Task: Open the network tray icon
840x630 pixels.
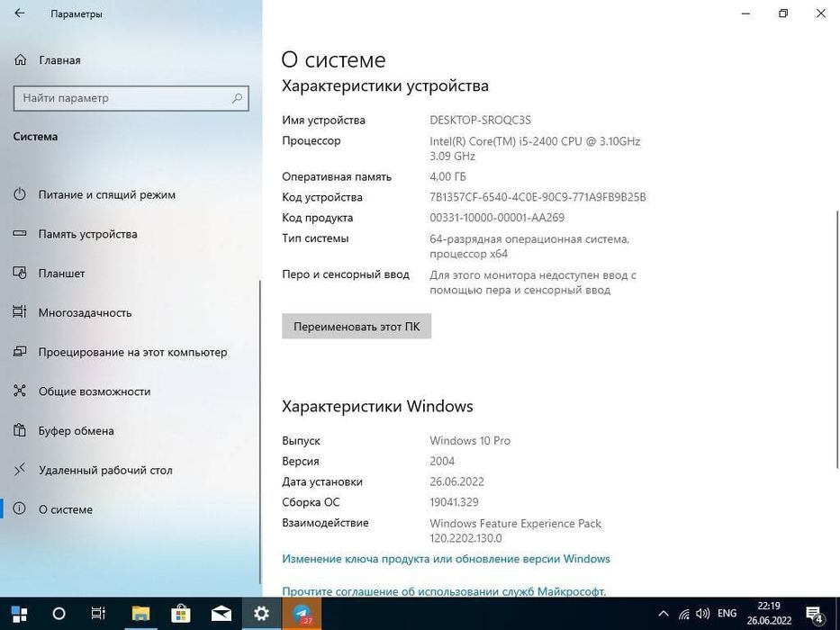Action: click(x=683, y=614)
